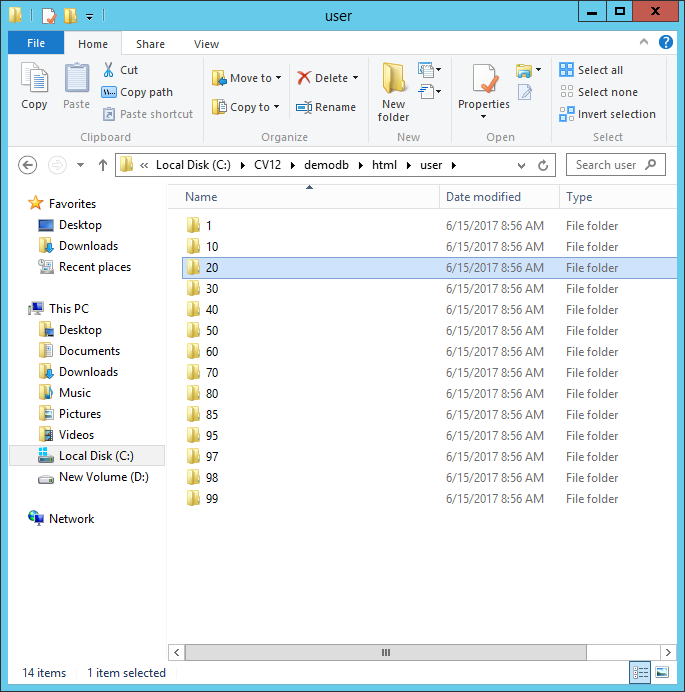
Task: Minimize the ribbon with the chevron
Action: pos(644,42)
